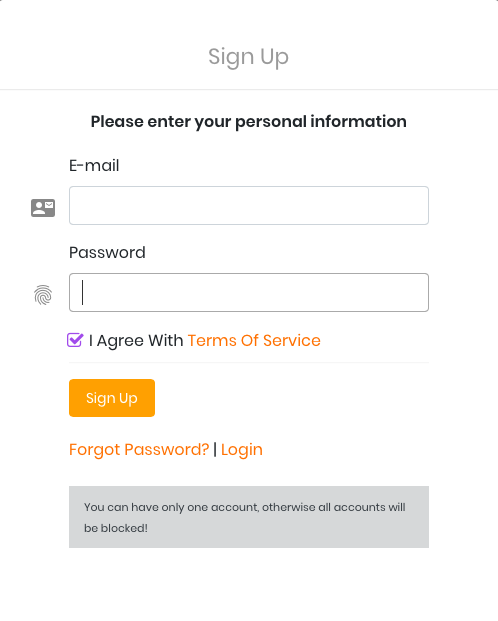Uncheck the Terms Of Service agreement checkbox
498x621 pixels.
pyautogui.click(x=75, y=340)
